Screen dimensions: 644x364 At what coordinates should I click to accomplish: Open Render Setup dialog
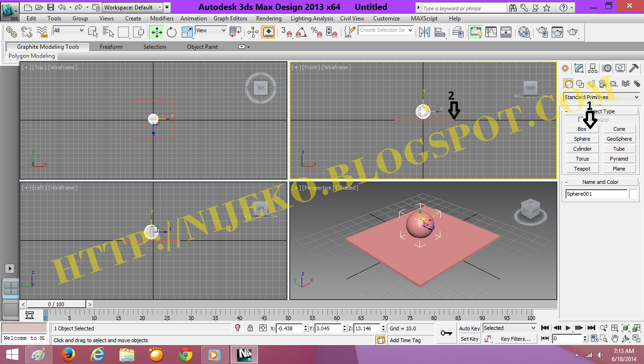coord(543,32)
